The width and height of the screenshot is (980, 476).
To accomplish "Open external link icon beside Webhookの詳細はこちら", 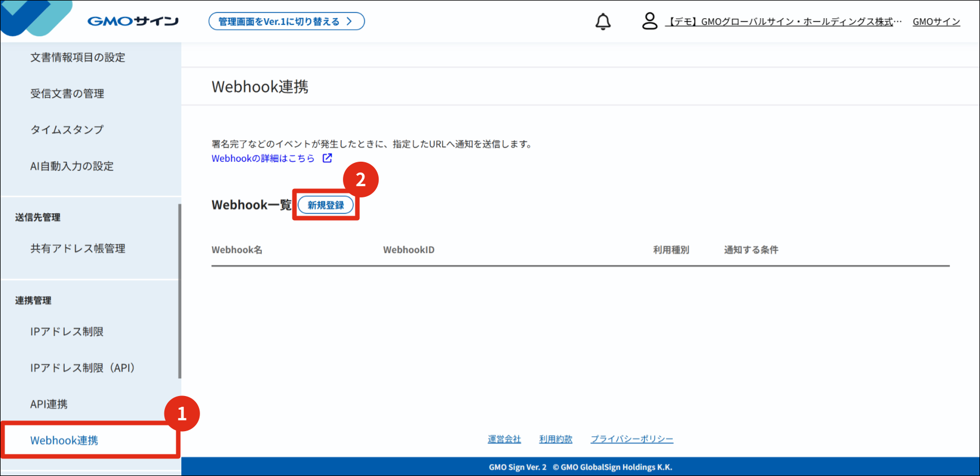I will 327,158.
